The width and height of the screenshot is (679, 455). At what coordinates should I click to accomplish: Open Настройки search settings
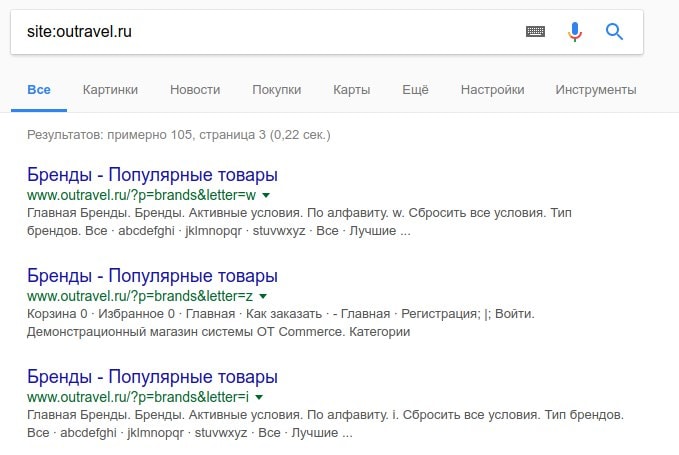(x=492, y=90)
